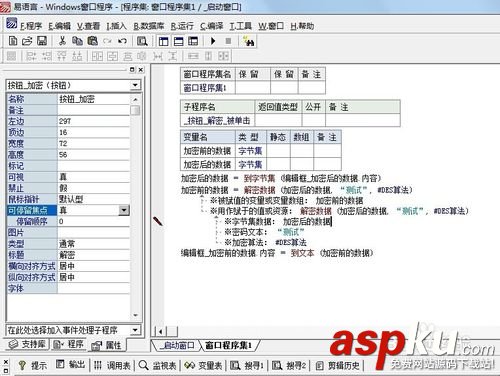Open the R.运行 menu
The width and height of the screenshot is (500, 376).
[x=182, y=26]
